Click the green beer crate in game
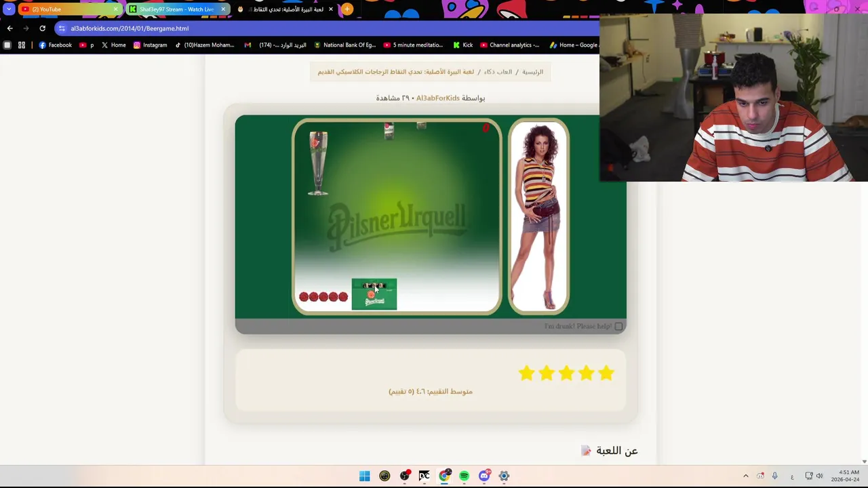Viewport: 868px width, 488px height. (x=374, y=294)
